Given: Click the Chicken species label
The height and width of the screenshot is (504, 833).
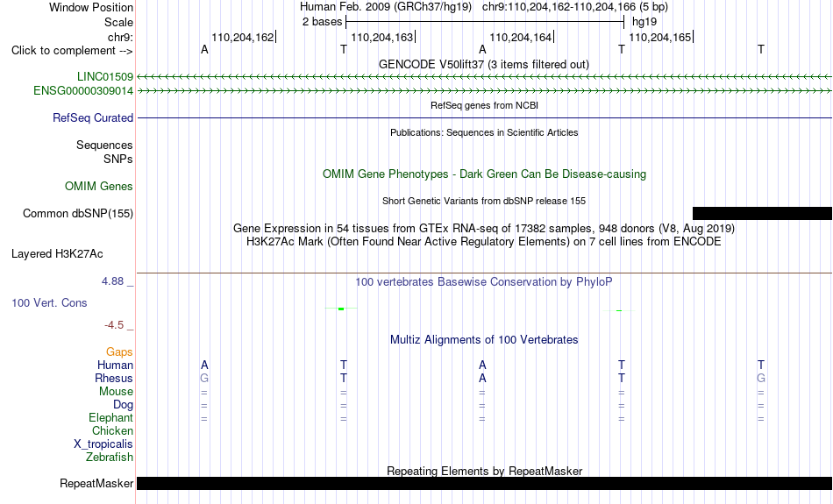Looking at the screenshot, I should pos(112,430).
